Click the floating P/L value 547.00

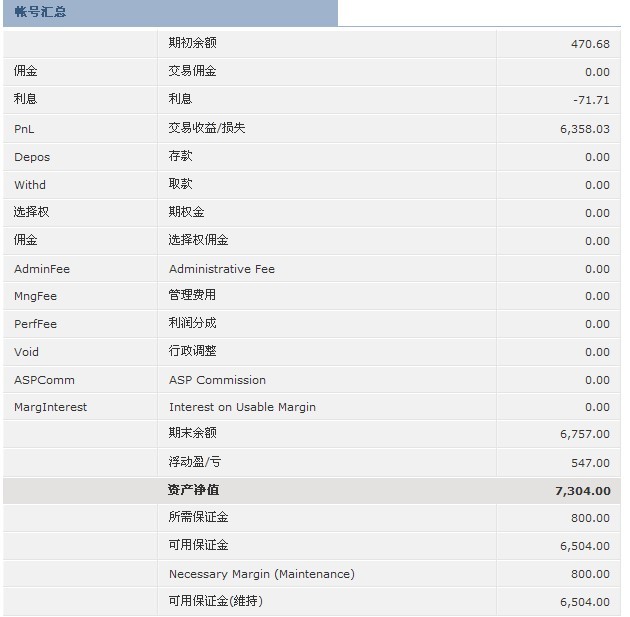pyautogui.click(x=590, y=463)
